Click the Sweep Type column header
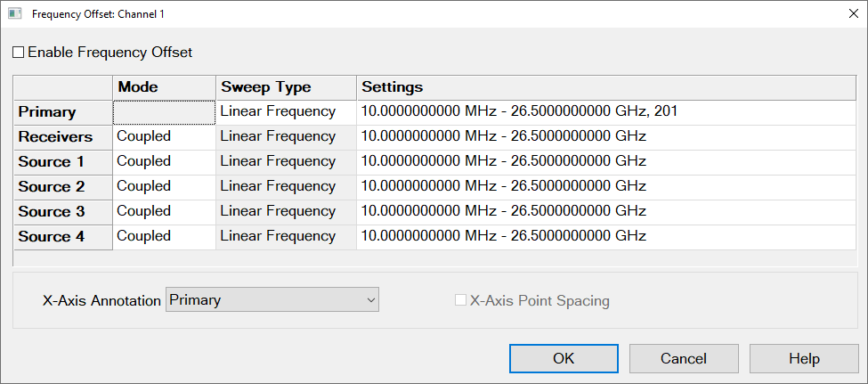Viewport: 868px width, 384px height. tap(285, 87)
